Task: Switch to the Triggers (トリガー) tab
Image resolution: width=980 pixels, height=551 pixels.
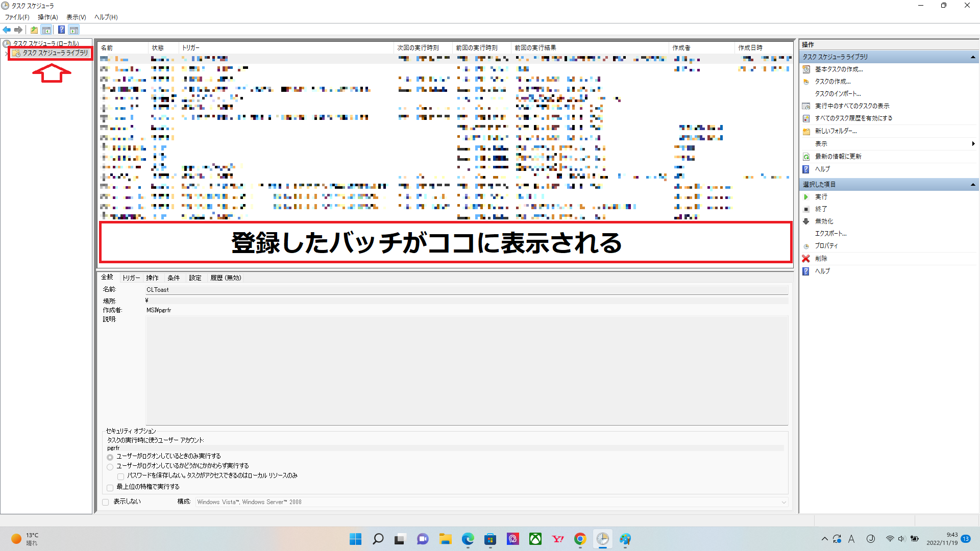Action: pyautogui.click(x=131, y=278)
